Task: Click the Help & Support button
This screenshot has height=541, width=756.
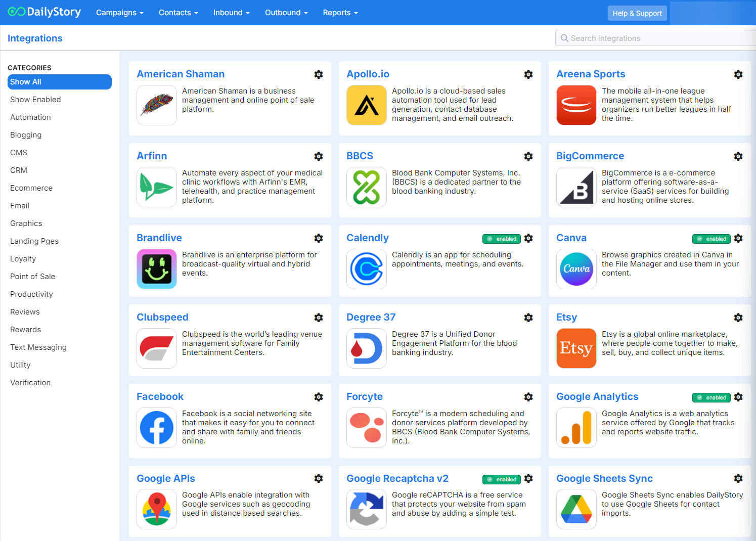Action: (637, 13)
